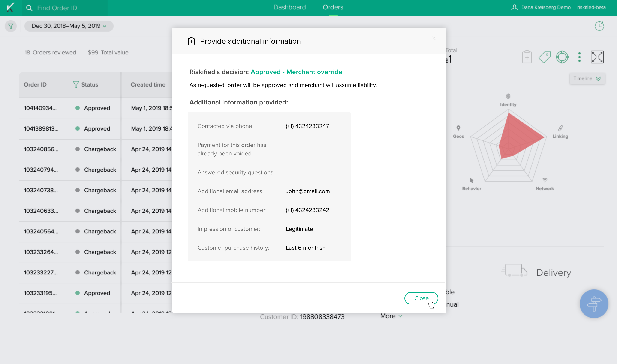Close the dialog with the X icon
Screen dimensions: 617x364
click(x=434, y=39)
